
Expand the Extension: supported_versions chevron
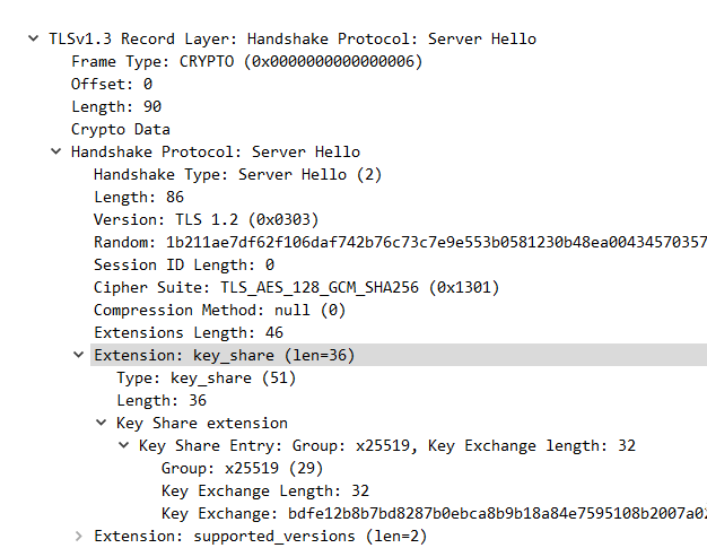tap(78, 536)
